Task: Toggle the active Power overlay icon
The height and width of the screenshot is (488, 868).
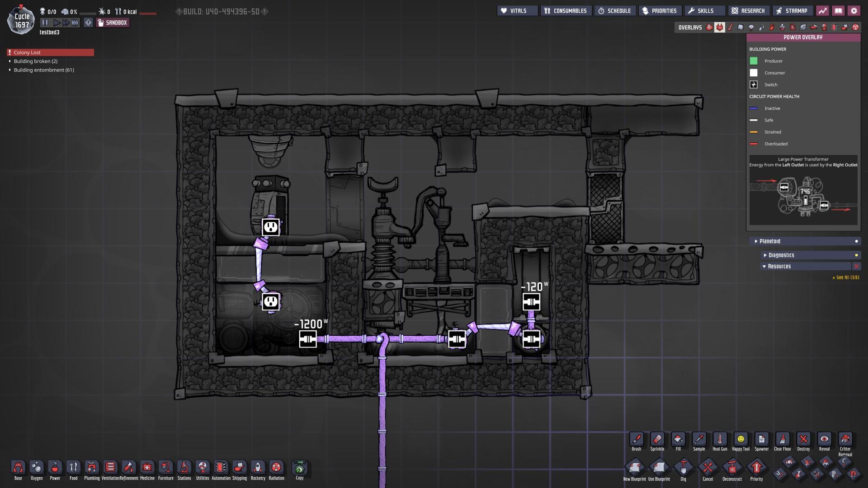Action: coord(720,28)
